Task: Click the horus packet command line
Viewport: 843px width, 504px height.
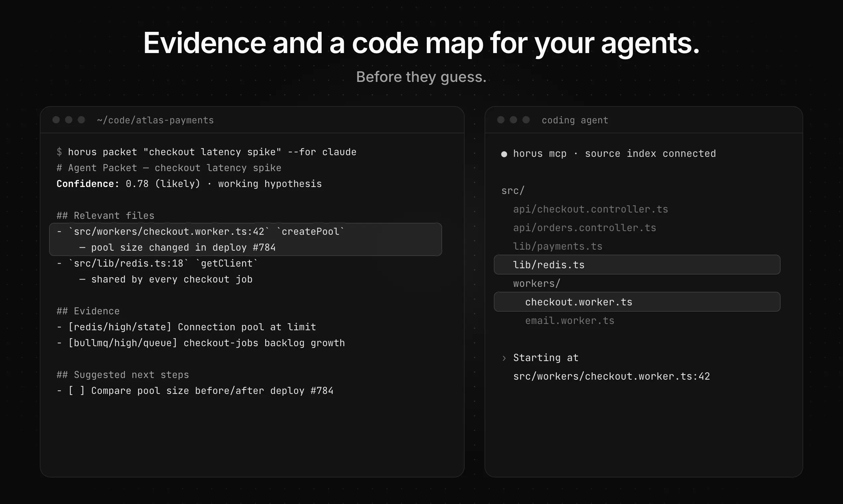Action: 206,152
